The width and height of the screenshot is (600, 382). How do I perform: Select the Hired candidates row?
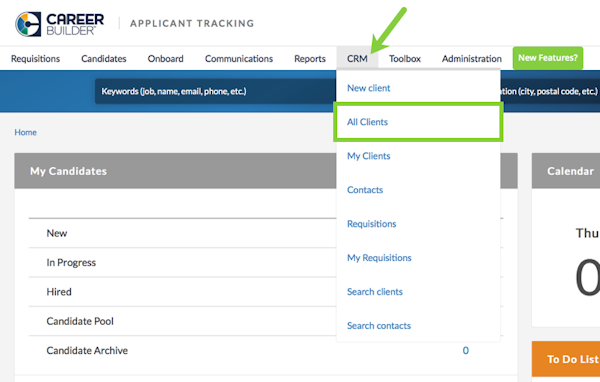(266, 292)
